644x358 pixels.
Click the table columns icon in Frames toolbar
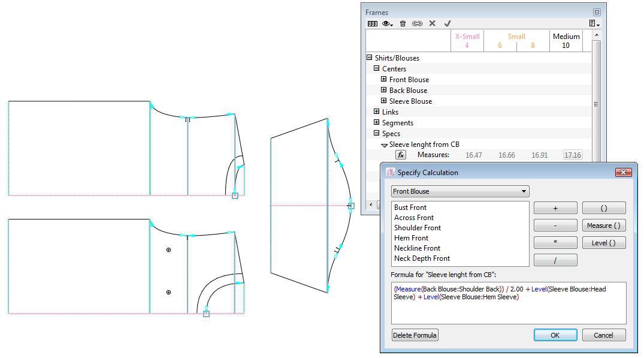point(372,23)
